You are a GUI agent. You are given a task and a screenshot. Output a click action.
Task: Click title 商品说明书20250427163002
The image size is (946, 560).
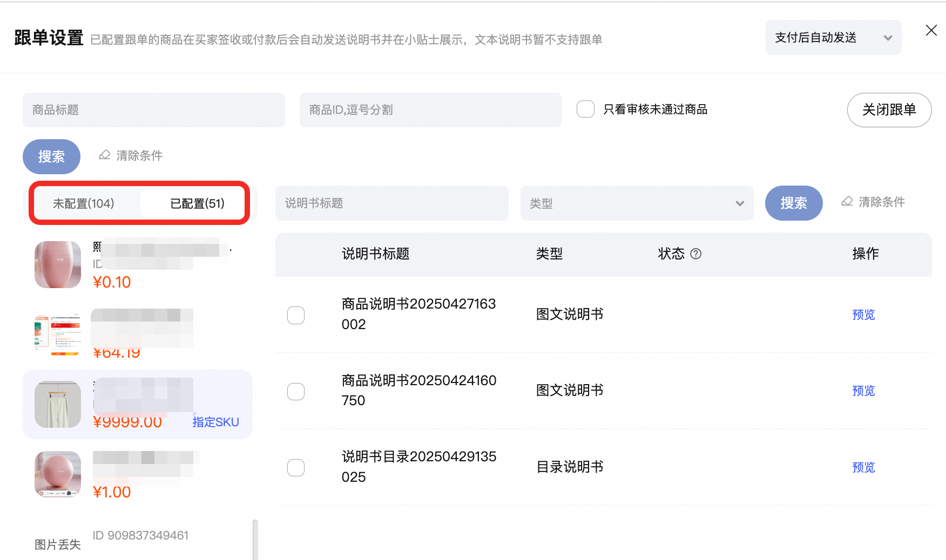point(419,315)
